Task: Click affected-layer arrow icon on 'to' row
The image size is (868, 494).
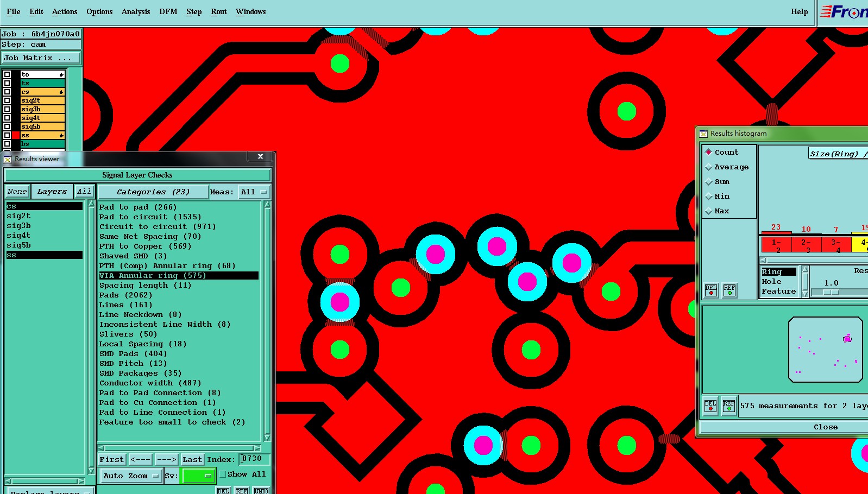Action: (x=61, y=74)
